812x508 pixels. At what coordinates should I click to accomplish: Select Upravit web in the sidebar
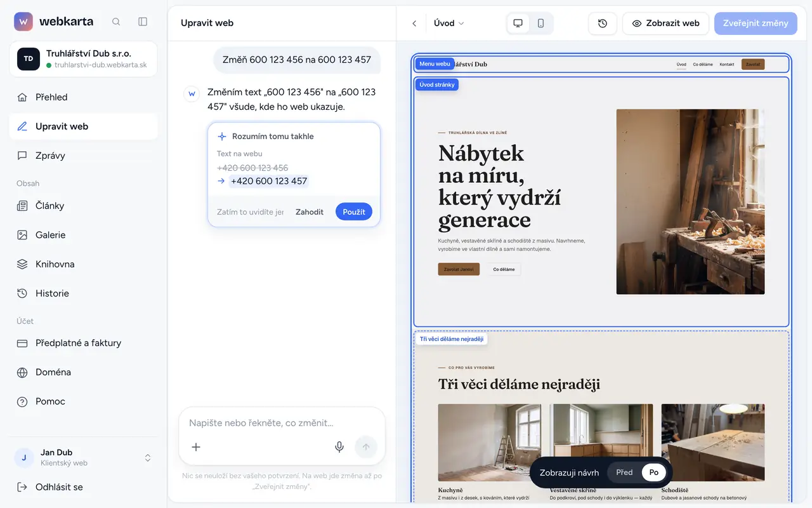pyautogui.click(x=83, y=126)
